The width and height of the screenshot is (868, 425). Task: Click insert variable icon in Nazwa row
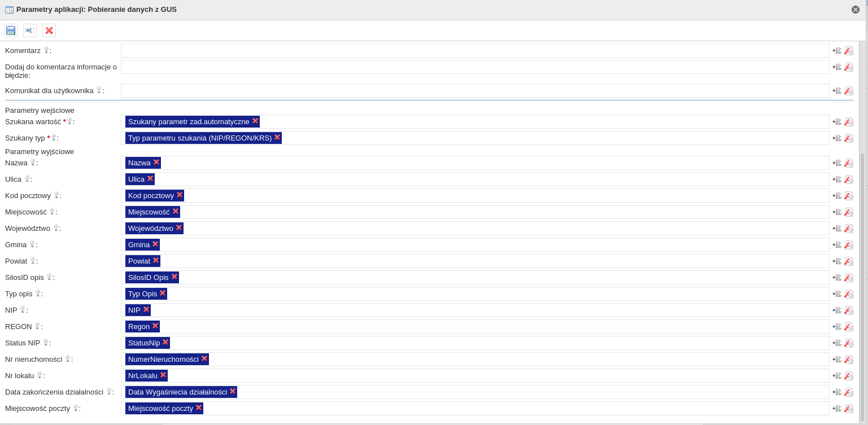[837, 163]
